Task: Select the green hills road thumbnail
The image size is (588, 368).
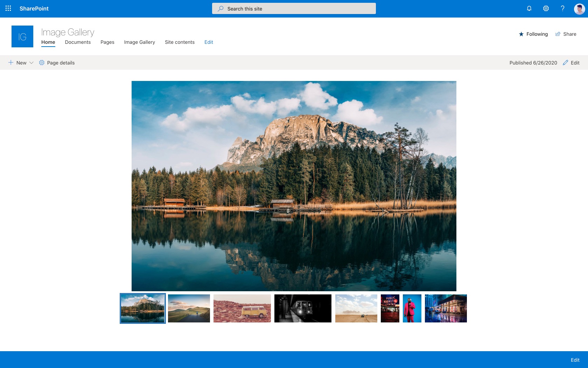Action: (189, 308)
